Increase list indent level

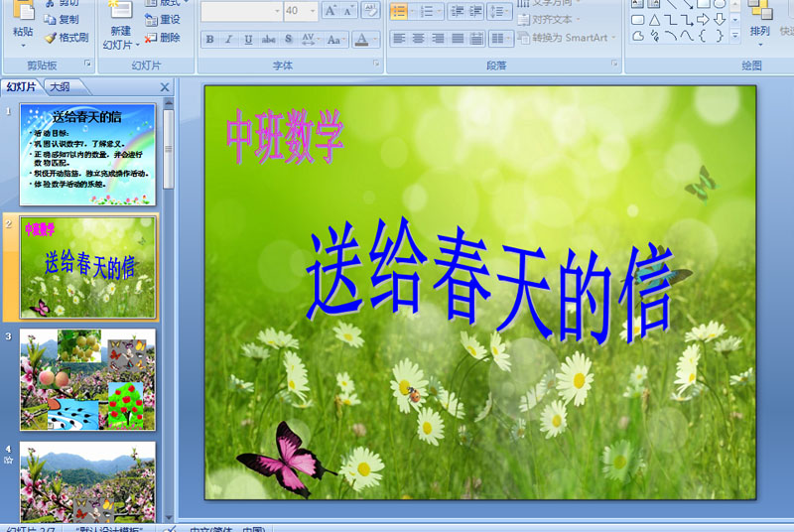[475, 11]
